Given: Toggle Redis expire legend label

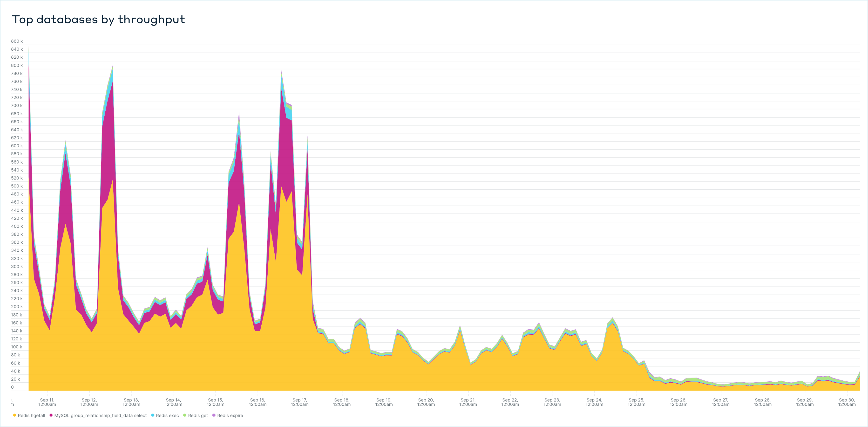Looking at the screenshot, I should 230,416.
